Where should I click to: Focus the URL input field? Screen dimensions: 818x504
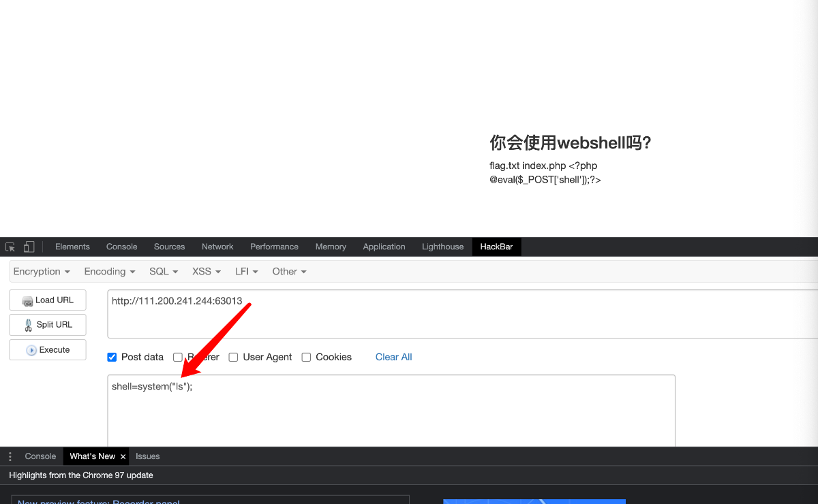pos(463,314)
